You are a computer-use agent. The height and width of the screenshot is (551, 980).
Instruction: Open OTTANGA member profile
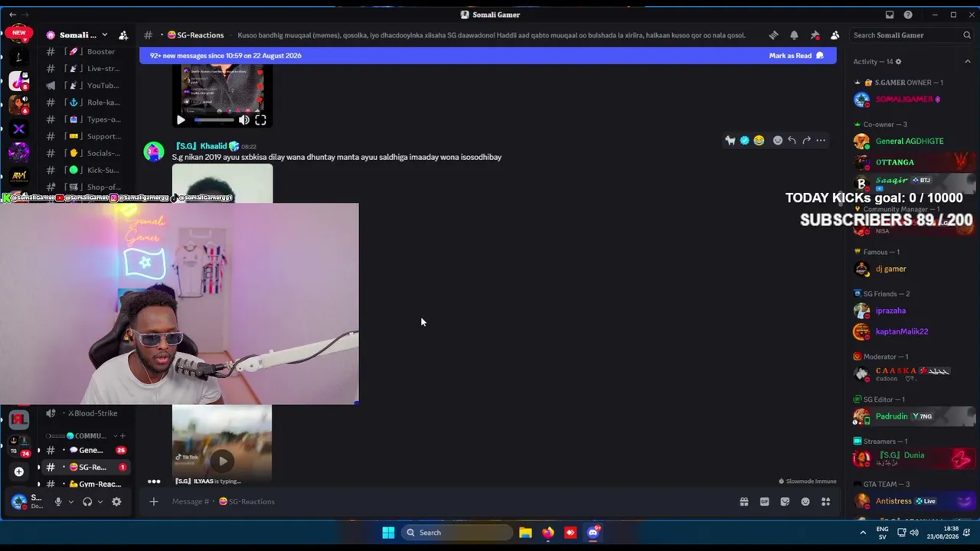pos(914,162)
